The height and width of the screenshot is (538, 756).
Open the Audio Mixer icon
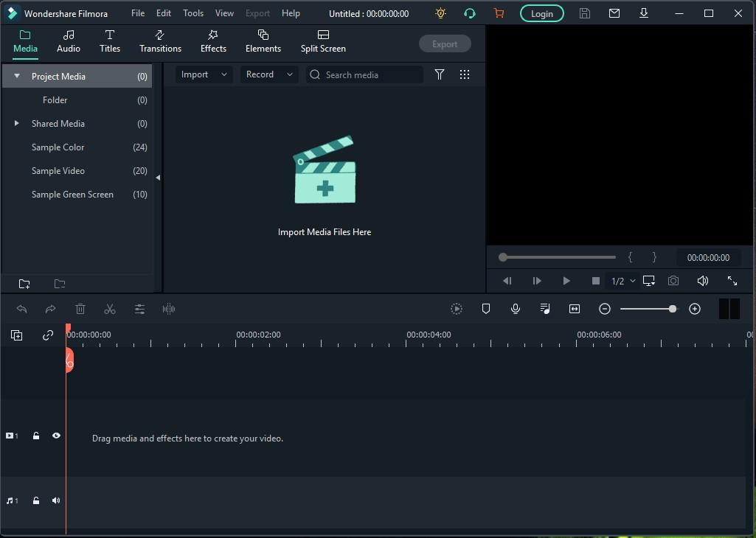tap(545, 309)
